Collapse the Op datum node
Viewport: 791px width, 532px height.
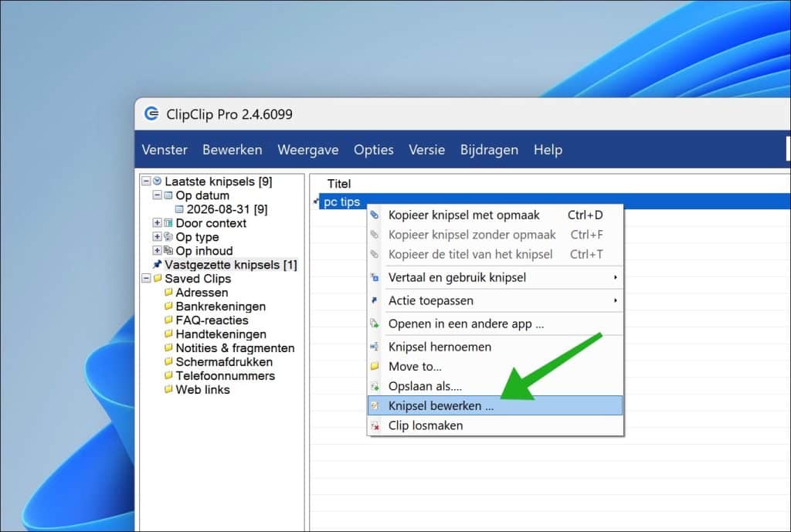[x=158, y=195]
